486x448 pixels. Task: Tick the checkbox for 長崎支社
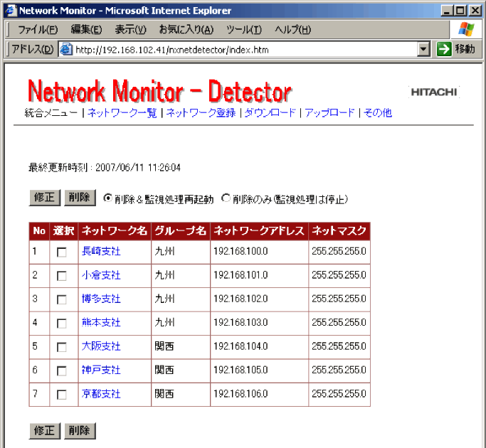click(61, 252)
